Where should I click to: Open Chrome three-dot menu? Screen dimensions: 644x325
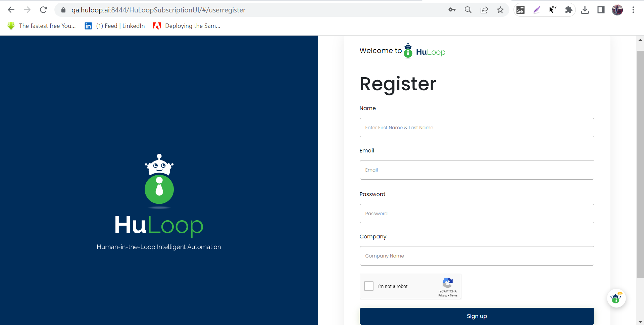(633, 10)
